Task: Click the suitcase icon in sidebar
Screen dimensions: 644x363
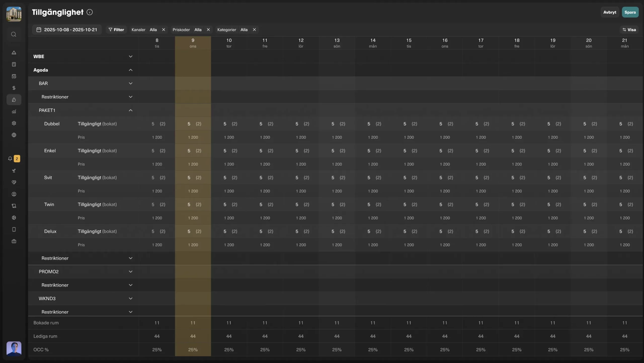Action: (x=14, y=241)
